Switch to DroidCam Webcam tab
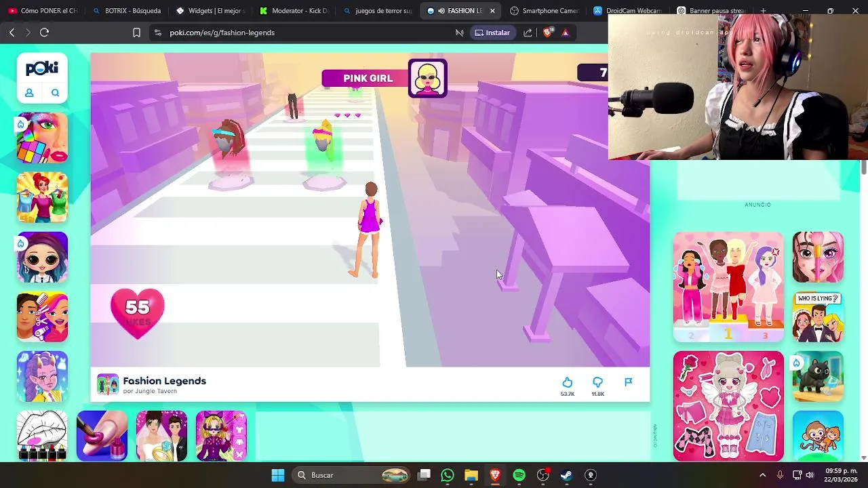The height and width of the screenshot is (488, 868). pos(627,11)
